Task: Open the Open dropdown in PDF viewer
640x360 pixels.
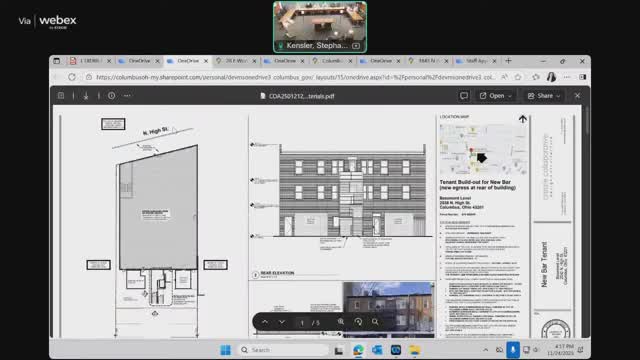Action: click(x=495, y=96)
